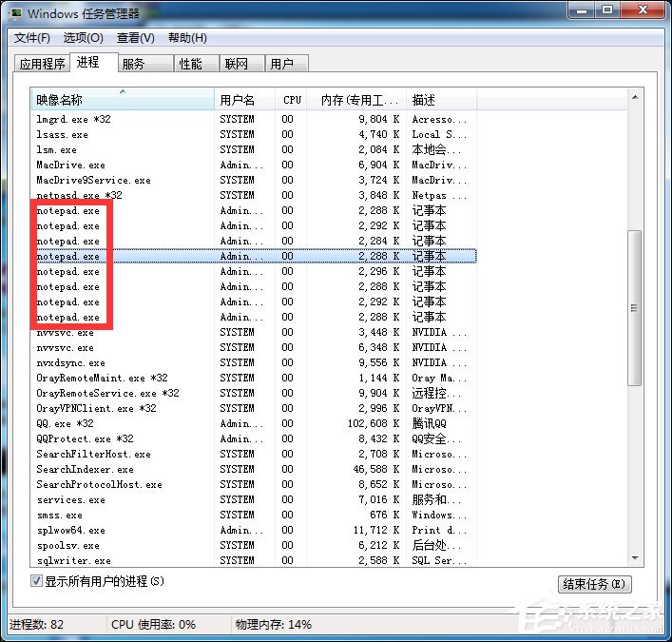Open the 文件(F) menu
Image resolution: width=672 pixels, height=642 pixels.
pos(31,38)
